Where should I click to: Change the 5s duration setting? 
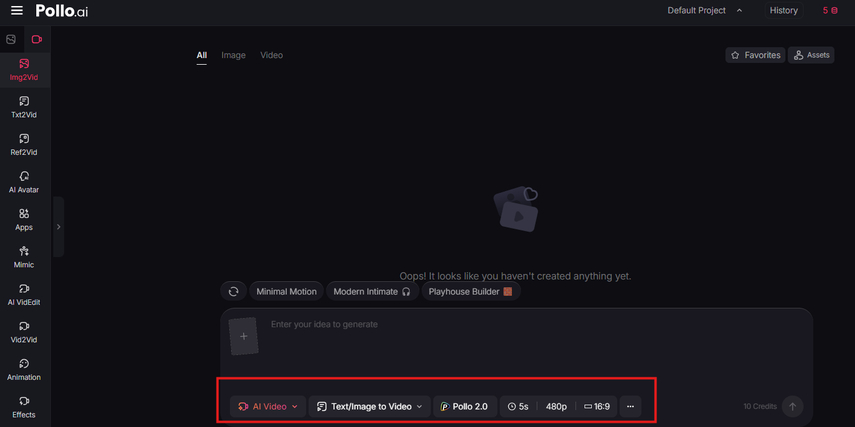[518, 406]
